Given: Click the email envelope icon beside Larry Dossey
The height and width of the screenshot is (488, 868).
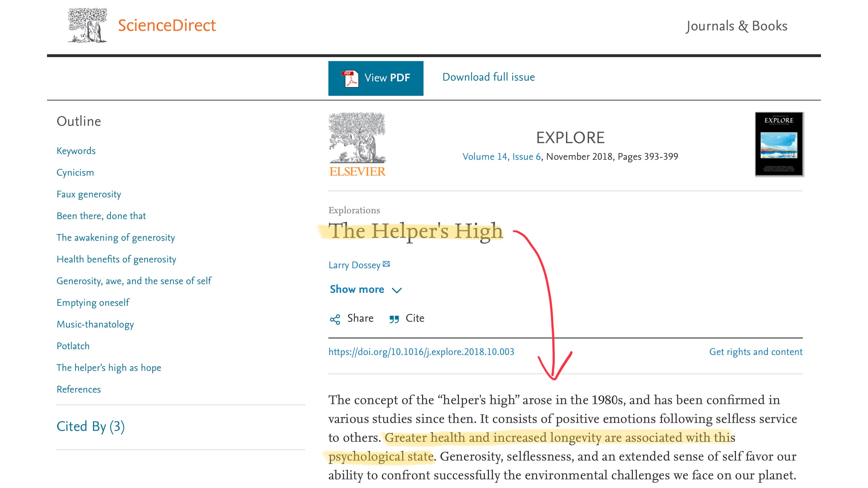Looking at the screenshot, I should 387,264.
